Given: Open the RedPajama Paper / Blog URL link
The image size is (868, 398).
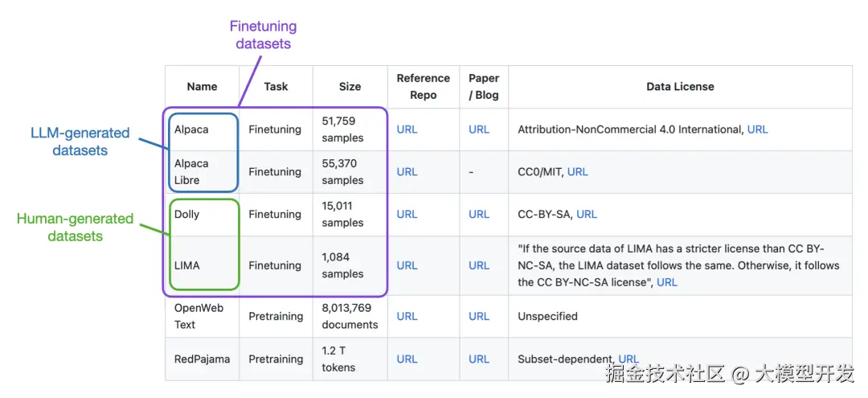Looking at the screenshot, I should click(x=479, y=359).
